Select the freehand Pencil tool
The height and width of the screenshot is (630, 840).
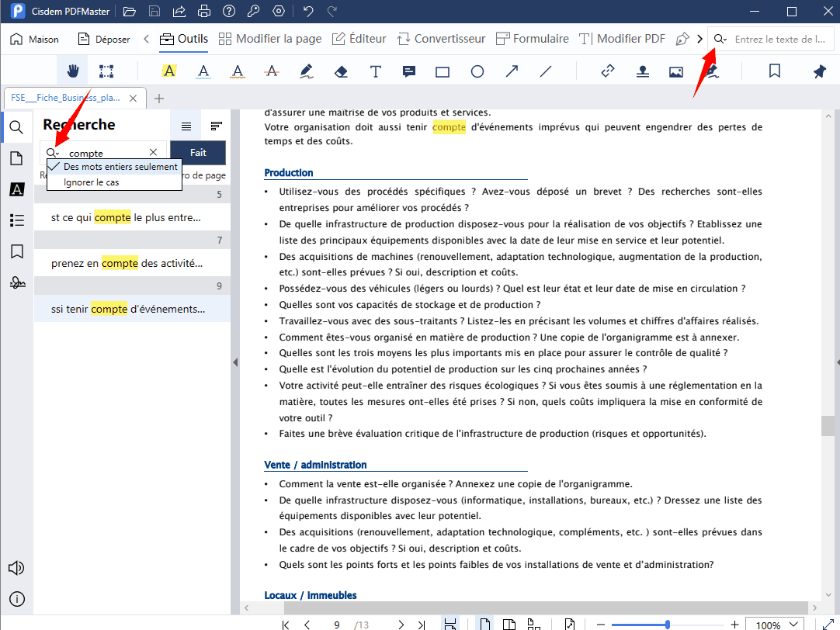[307, 71]
